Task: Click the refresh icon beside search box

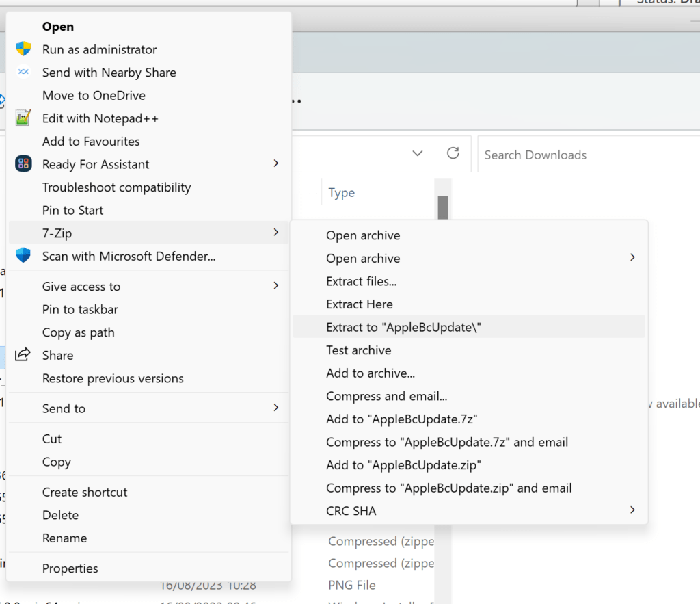Action: coord(453,153)
